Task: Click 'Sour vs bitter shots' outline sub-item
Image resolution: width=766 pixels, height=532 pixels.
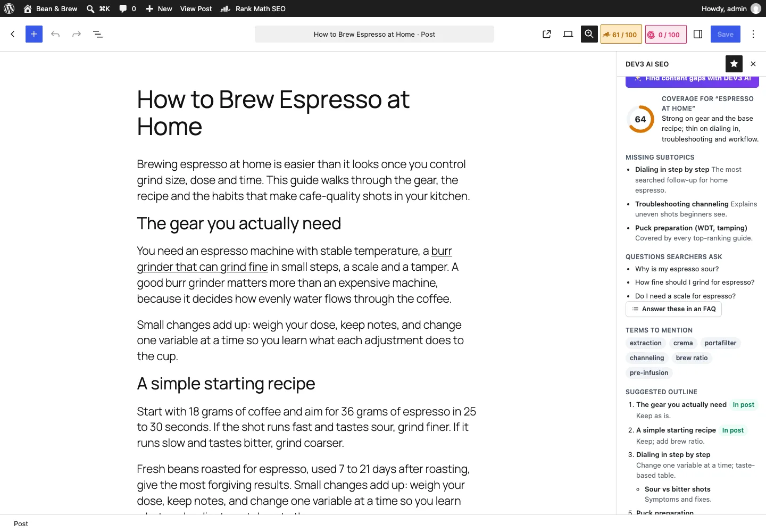Action: tap(677, 489)
